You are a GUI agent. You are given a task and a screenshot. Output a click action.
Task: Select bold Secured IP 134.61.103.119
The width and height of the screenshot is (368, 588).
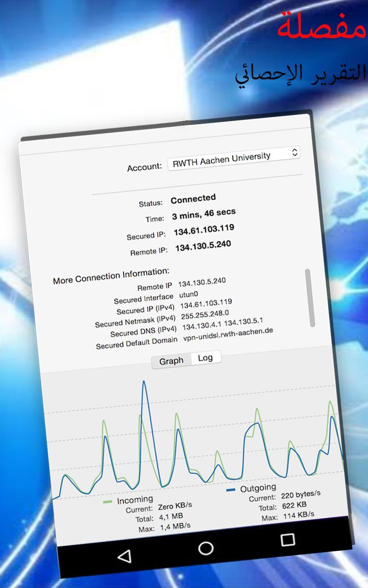click(x=204, y=230)
